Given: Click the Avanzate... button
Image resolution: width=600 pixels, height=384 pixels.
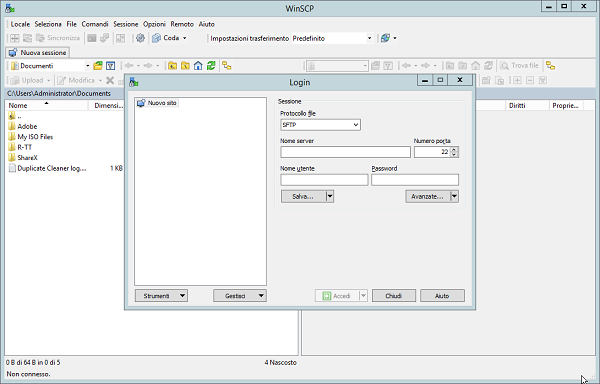Looking at the screenshot, I should [427, 197].
